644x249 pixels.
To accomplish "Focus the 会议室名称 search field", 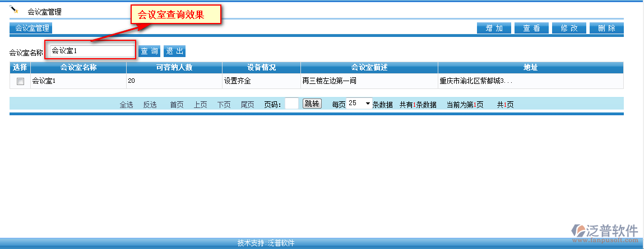I will point(91,51).
